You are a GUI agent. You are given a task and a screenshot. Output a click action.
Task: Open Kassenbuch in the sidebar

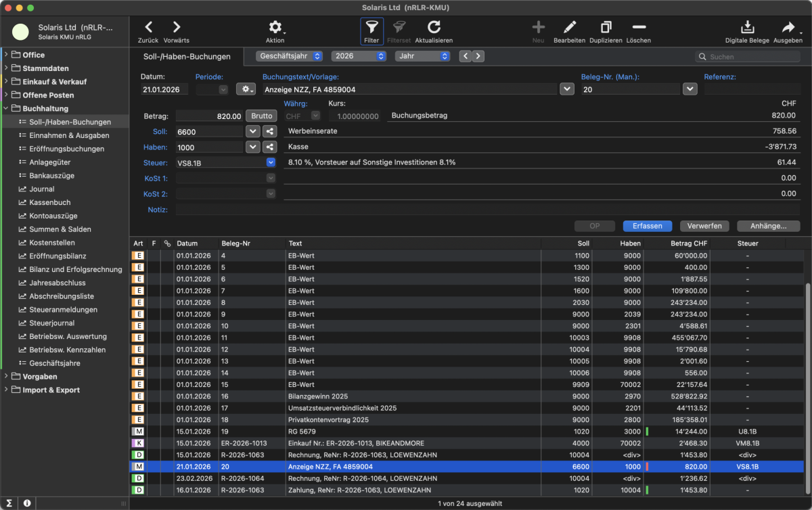pyautogui.click(x=49, y=202)
